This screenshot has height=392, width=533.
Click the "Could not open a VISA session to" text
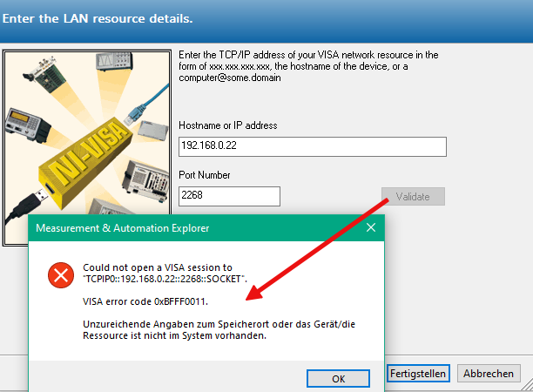coord(158,267)
